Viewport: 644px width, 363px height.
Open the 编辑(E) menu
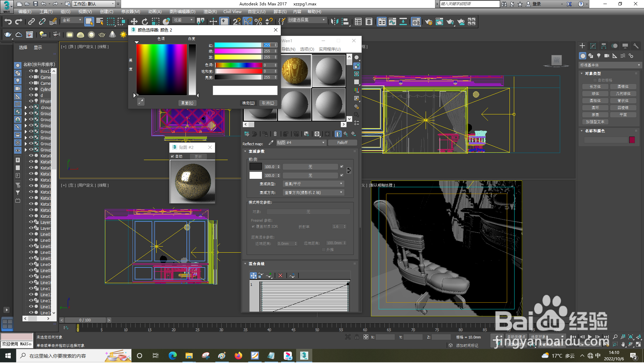25,11
